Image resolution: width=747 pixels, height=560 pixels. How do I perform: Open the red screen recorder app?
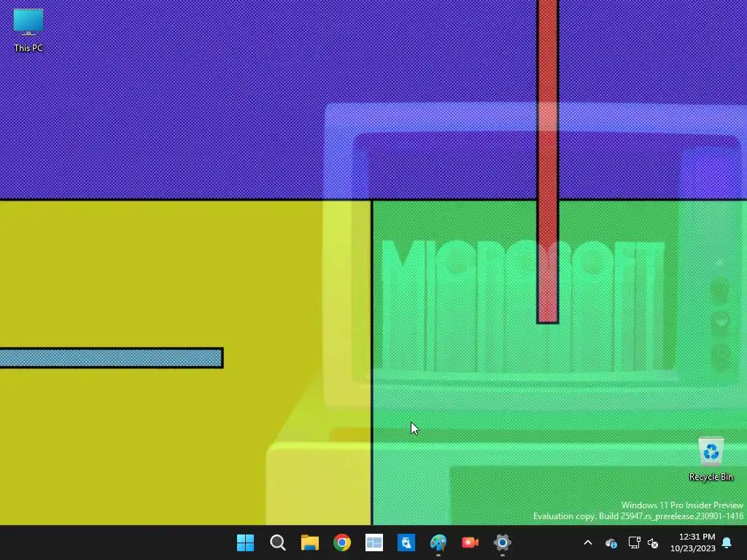(471, 542)
